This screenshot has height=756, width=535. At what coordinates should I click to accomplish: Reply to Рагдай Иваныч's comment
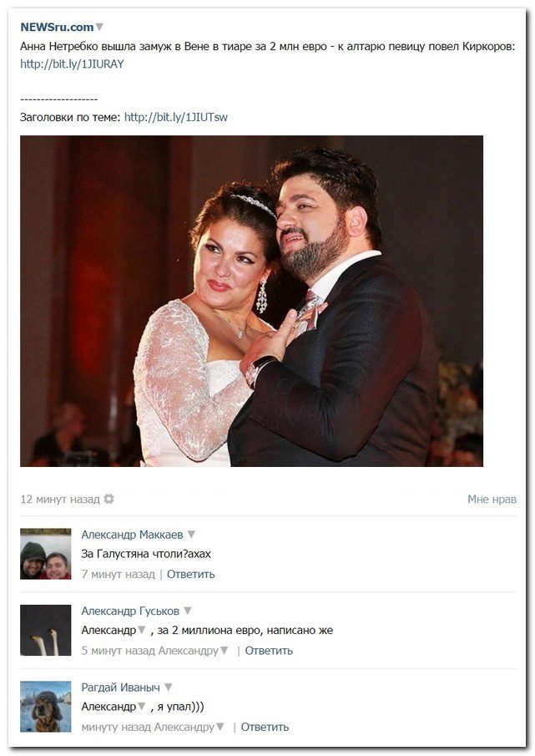click(x=265, y=727)
